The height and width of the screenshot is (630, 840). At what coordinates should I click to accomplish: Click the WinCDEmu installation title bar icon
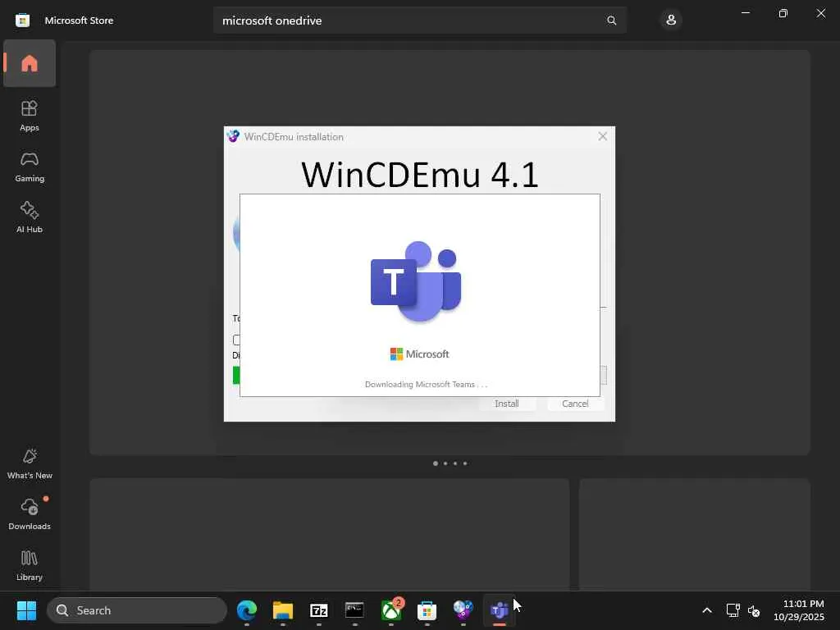point(233,136)
